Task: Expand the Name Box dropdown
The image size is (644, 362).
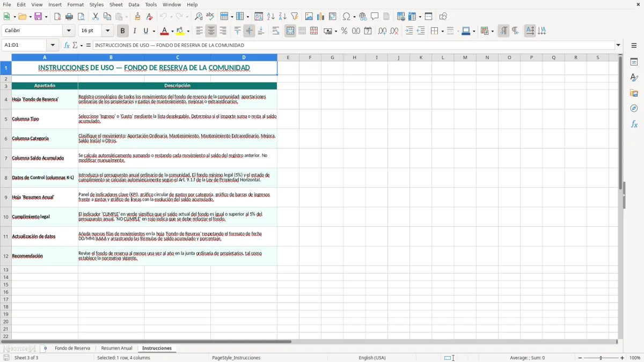Action: pos(53,46)
